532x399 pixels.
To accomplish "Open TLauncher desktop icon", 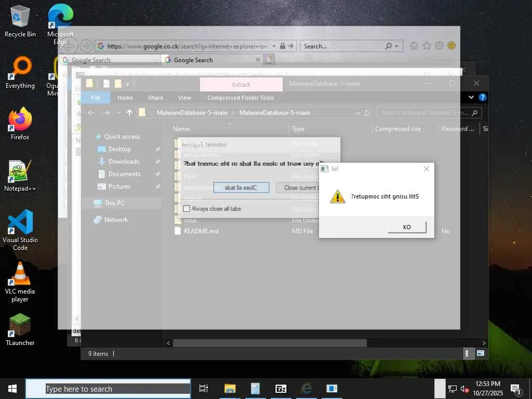I will pyautogui.click(x=20, y=329).
